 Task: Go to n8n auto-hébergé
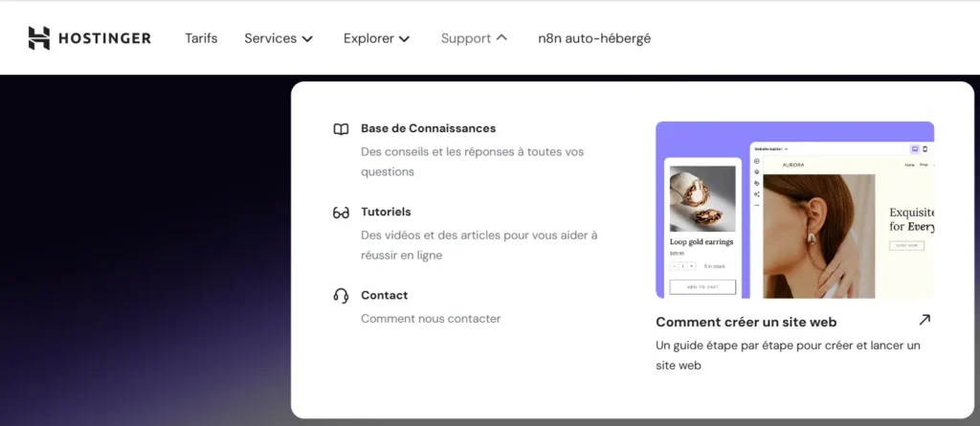pyautogui.click(x=594, y=38)
